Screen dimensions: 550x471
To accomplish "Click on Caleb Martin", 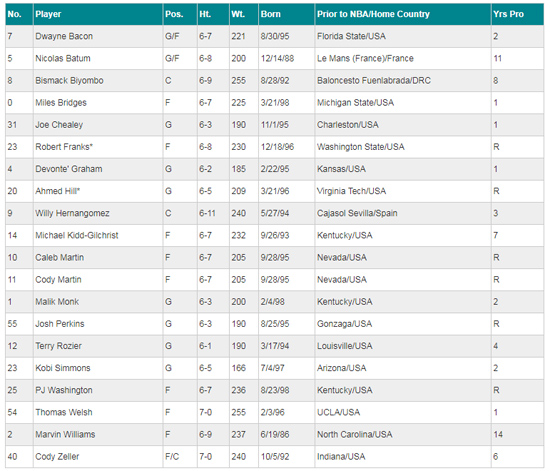I will [60, 257].
